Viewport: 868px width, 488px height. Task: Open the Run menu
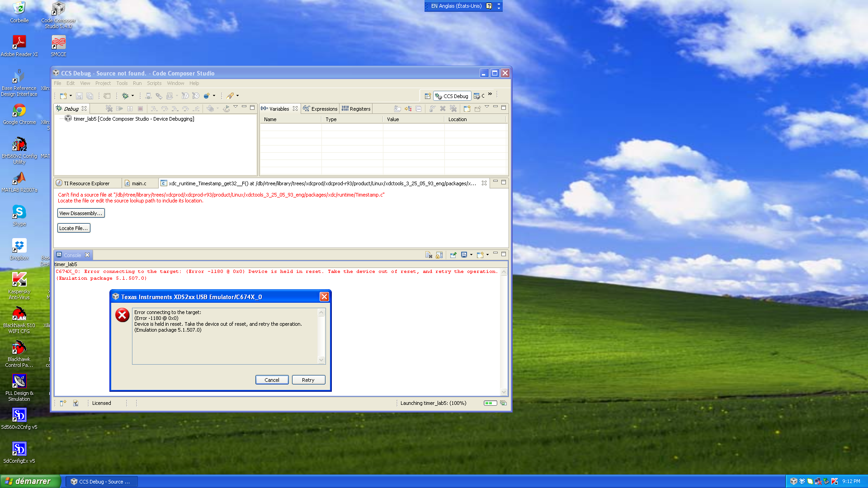137,83
